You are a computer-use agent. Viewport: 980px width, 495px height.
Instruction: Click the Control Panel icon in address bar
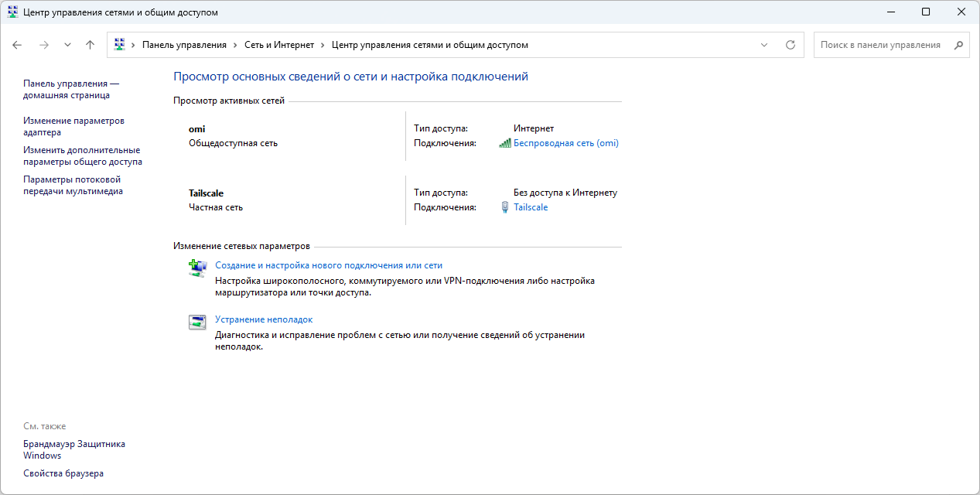[x=120, y=45]
